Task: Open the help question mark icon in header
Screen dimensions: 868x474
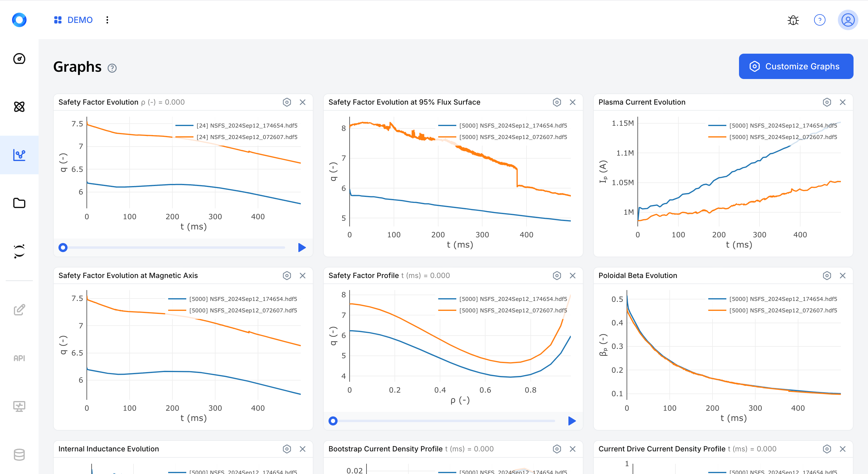Action: 819,20
